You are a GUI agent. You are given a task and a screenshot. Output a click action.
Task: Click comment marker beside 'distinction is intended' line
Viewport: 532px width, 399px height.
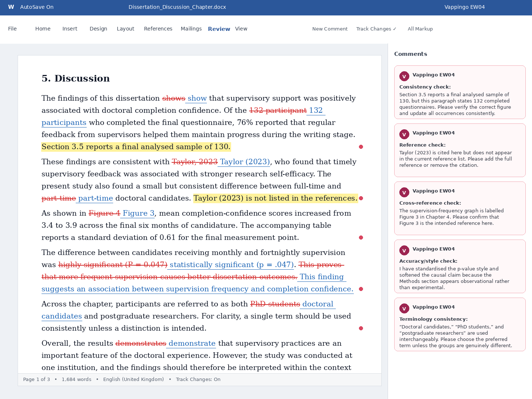click(361, 328)
